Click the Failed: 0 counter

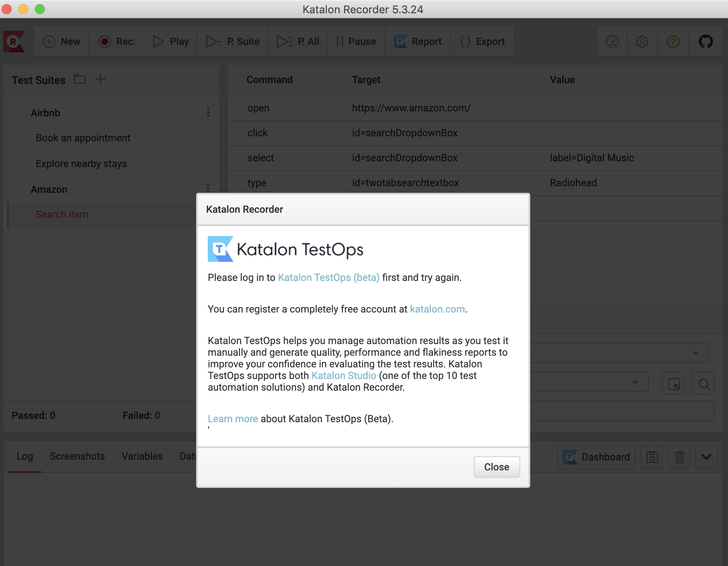click(x=141, y=416)
